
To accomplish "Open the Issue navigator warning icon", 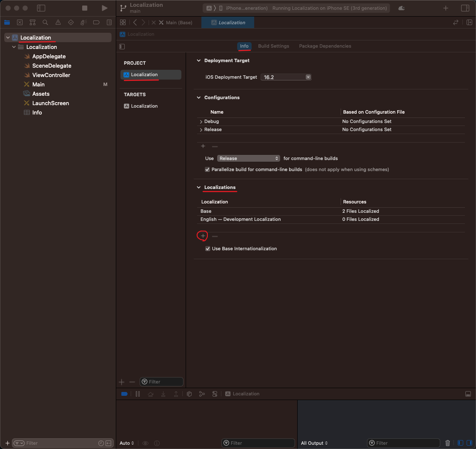I will 58,22.
